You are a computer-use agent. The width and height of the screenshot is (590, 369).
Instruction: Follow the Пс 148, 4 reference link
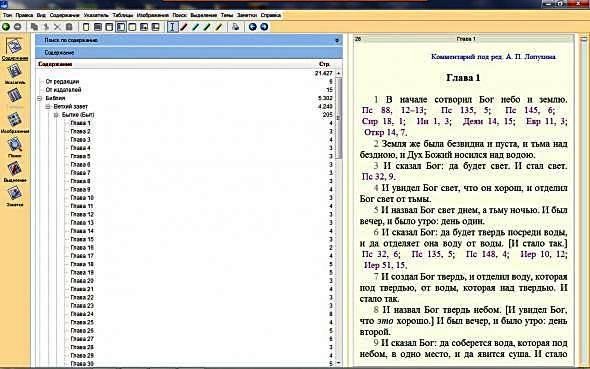[x=487, y=254]
